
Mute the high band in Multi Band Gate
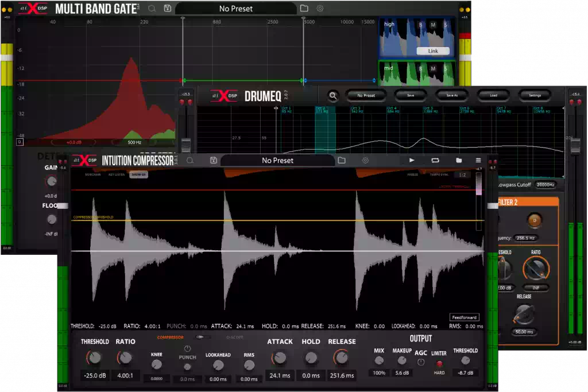(x=433, y=25)
